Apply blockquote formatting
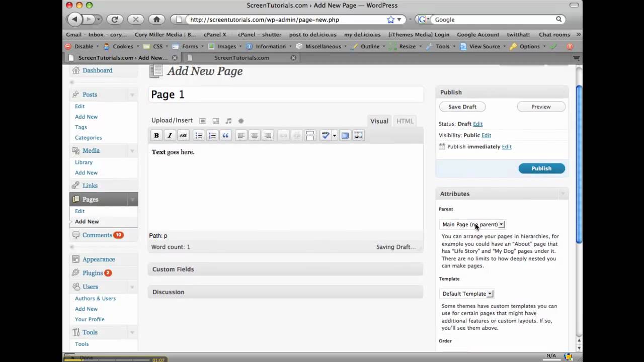Screen dimensions: 644x362 (225, 135)
